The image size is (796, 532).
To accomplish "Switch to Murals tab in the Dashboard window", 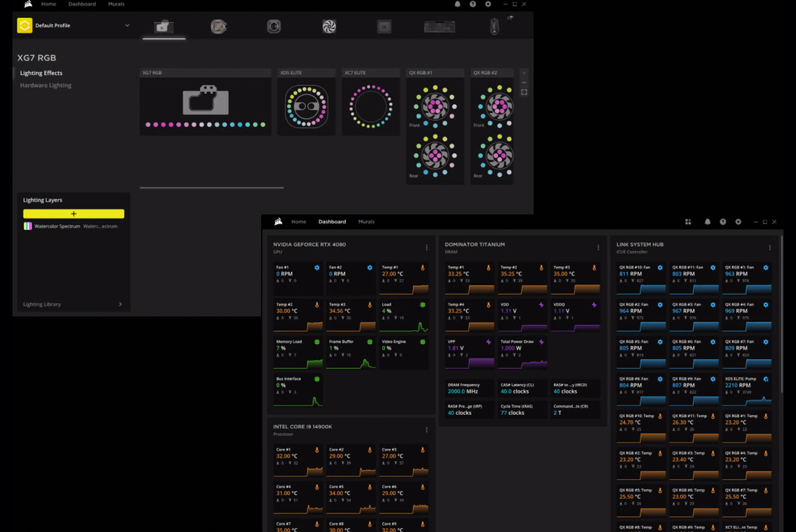I will (366, 222).
